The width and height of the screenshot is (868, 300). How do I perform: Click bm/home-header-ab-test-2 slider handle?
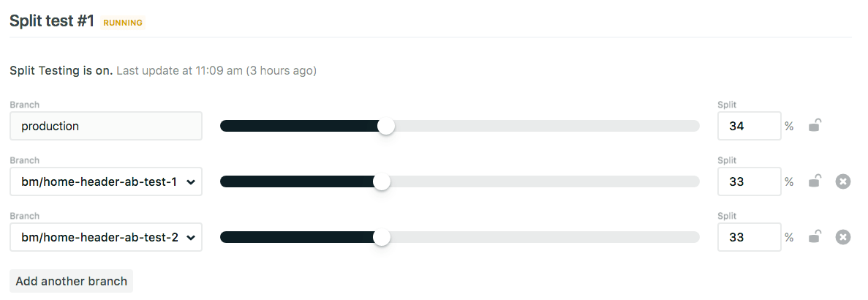click(x=382, y=237)
